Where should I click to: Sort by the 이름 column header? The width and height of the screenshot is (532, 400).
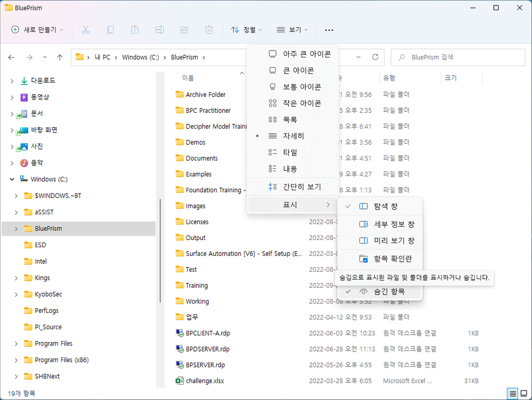point(188,78)
